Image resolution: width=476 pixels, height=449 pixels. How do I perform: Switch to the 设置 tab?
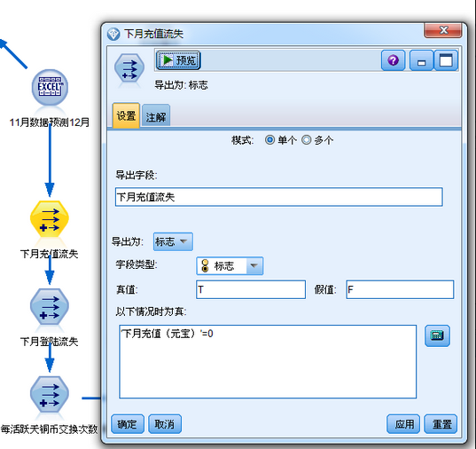pyautogui.click(x=126, y=115)
